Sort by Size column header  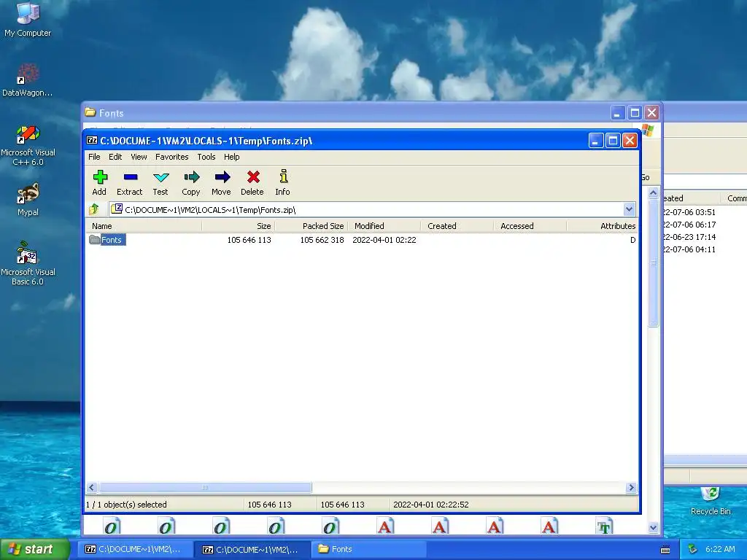click(239, 226)
